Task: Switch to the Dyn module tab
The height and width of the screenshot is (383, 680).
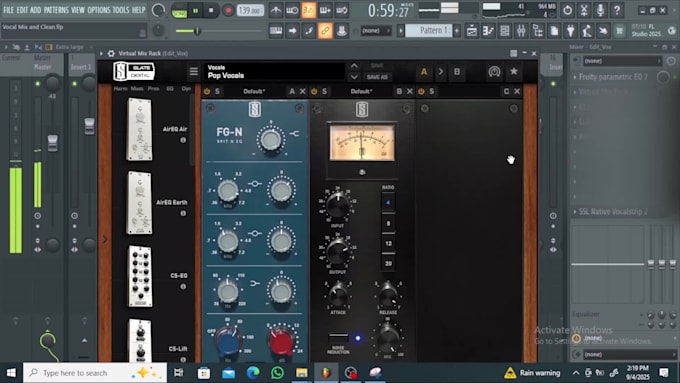Action: [186, 88]
